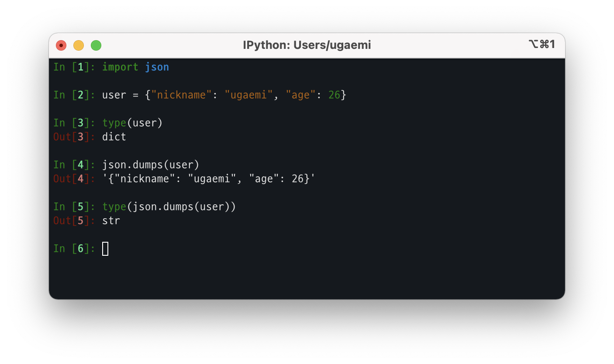Click the user dictionary assignment line
Viewport: 614px width, 364px height.
point(224,95)
